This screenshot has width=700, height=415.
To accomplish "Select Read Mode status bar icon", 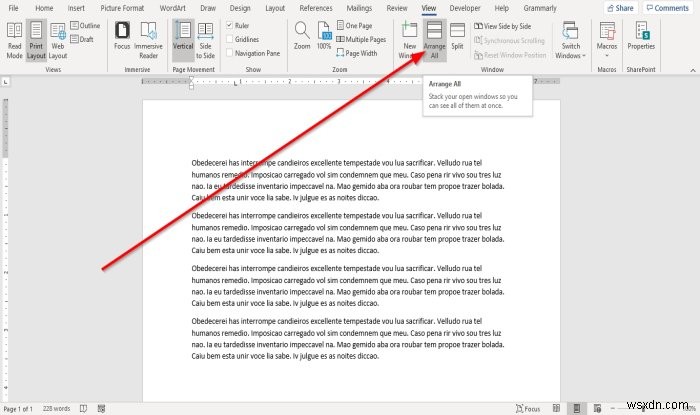I will (x=556, y=408).
